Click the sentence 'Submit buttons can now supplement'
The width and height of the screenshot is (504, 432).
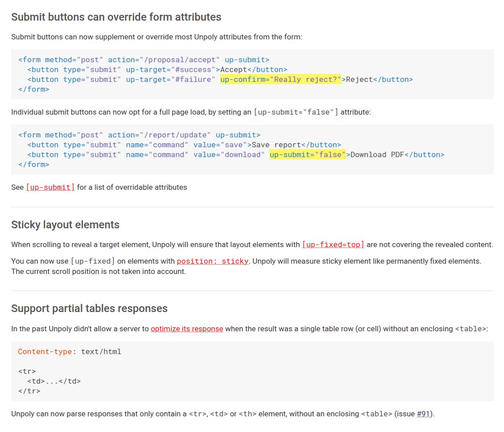157,37
